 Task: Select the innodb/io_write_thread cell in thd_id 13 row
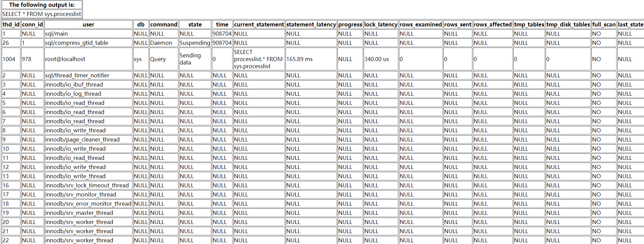(88, 176)
